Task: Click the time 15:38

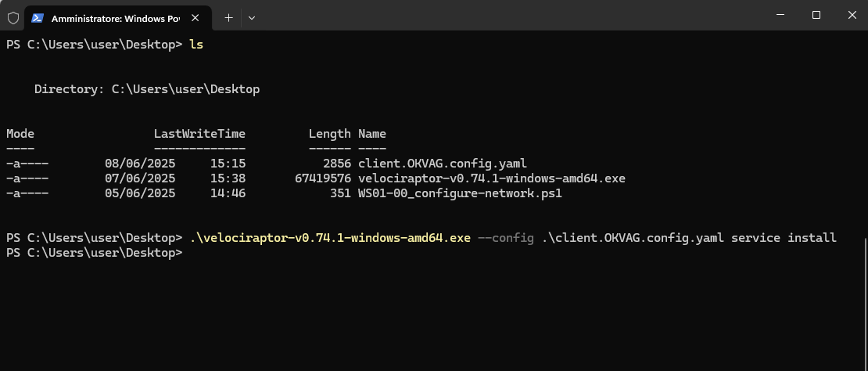Action: 228,178
